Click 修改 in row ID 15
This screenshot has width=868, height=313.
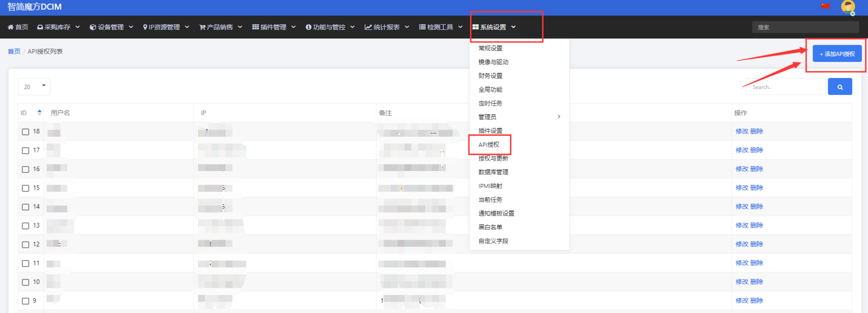742,188
